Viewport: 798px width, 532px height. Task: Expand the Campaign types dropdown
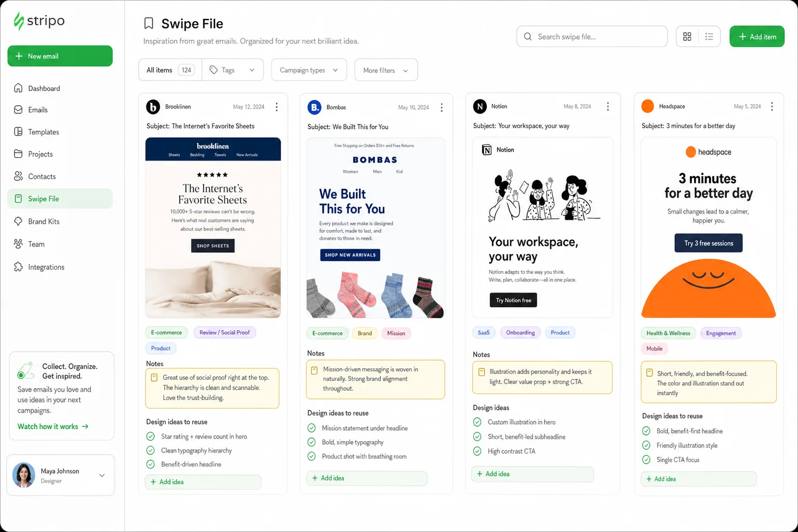click(309, 70)
